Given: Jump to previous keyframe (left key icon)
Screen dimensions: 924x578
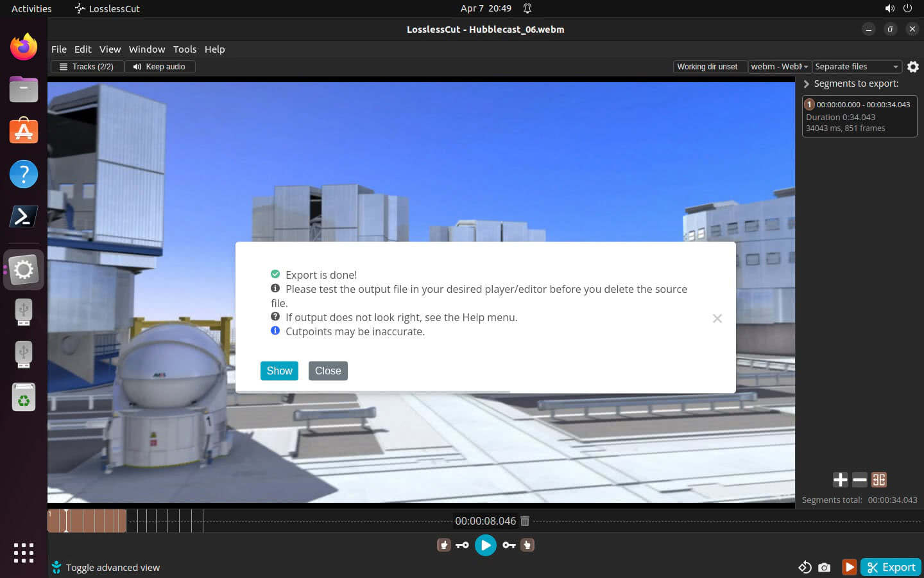Looking at the screenshot, I should point(462,545).
